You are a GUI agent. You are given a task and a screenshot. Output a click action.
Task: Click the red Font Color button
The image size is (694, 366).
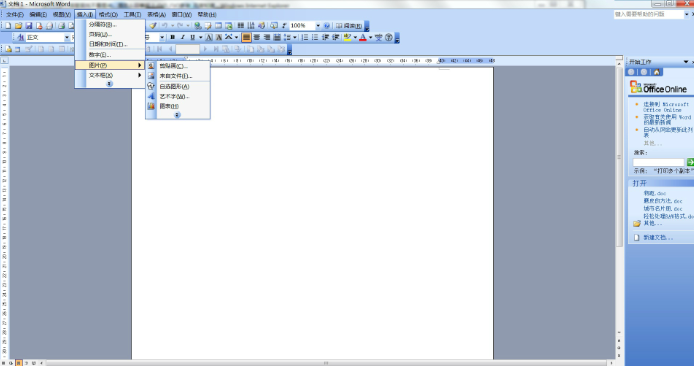362,37
